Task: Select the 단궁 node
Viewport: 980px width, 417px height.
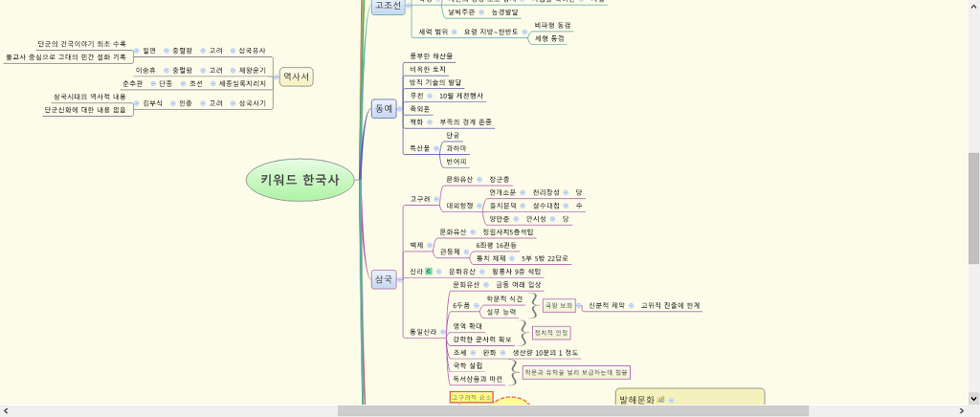Action: [x=453, y=136]
